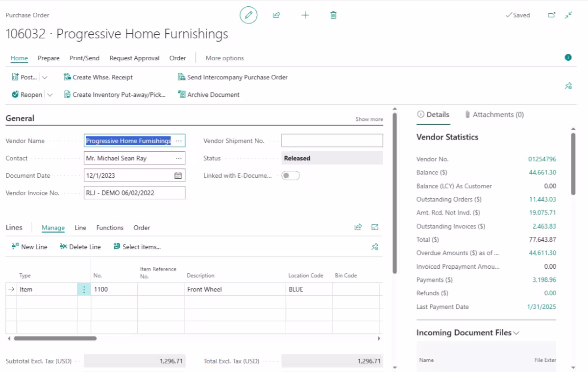Screen dimensions: 588x372
Task: Click Show more in General section
Action: [369, 119]
